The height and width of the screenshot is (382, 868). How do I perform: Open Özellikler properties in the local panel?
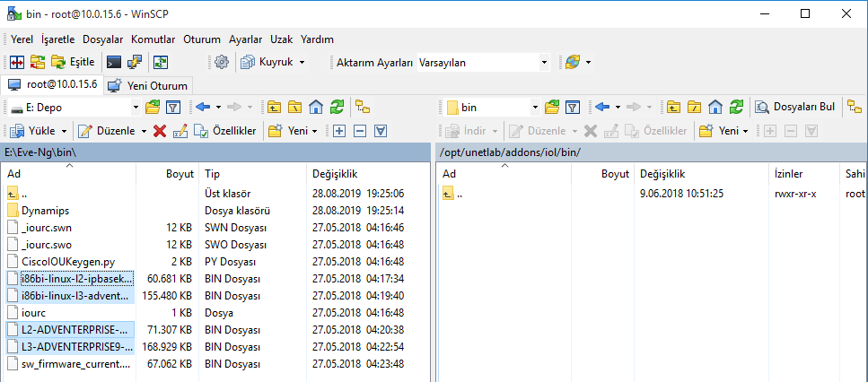227,131
